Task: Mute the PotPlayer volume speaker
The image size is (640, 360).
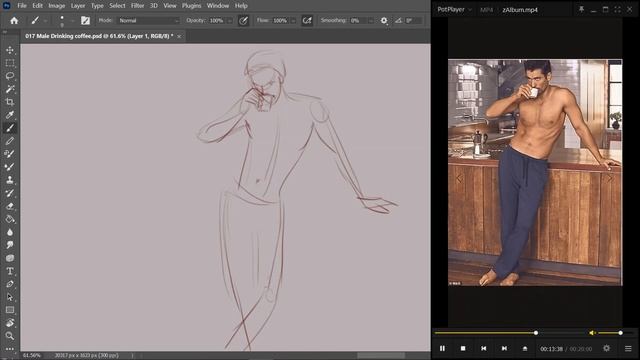Action: click(592, 333)
